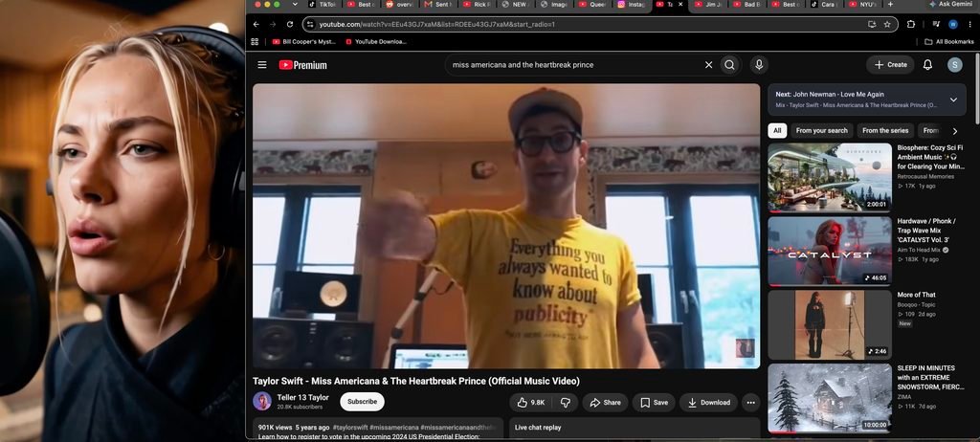Open the notifications bell

[928, 65]
